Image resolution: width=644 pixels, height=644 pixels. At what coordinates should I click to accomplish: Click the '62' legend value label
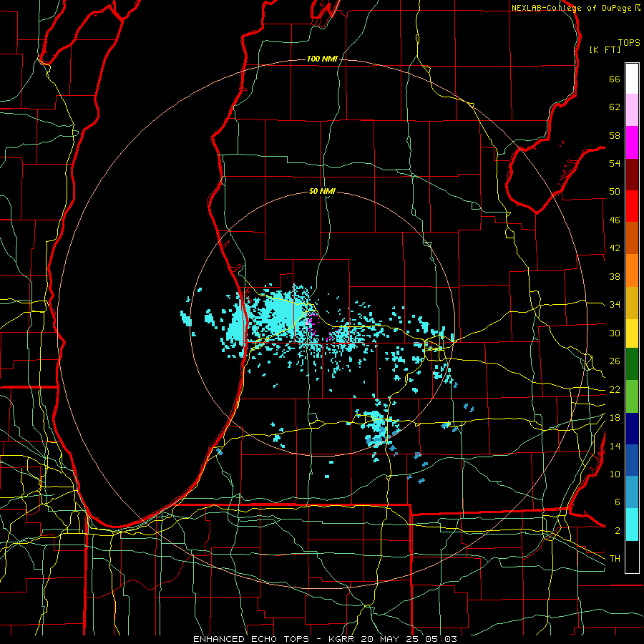[615, 107]
